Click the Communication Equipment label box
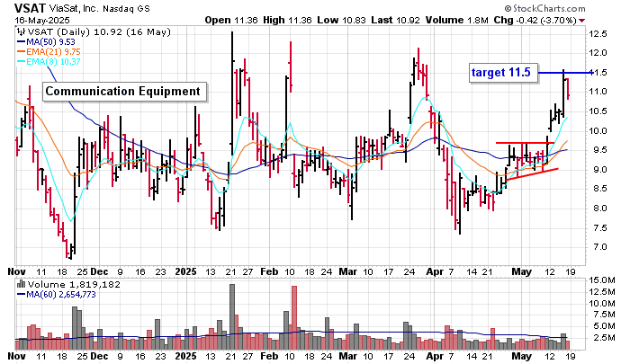Screen dimensions: 630x364 [124, 92]
